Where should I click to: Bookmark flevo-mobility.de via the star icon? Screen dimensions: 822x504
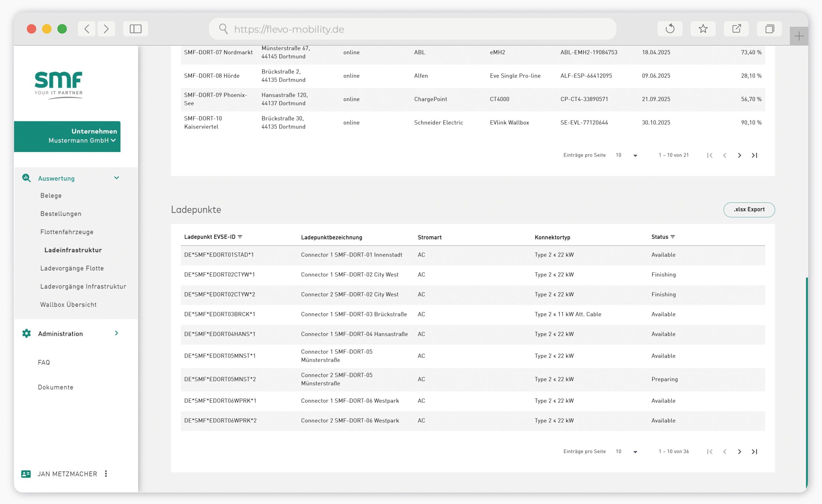click(703, 29)
